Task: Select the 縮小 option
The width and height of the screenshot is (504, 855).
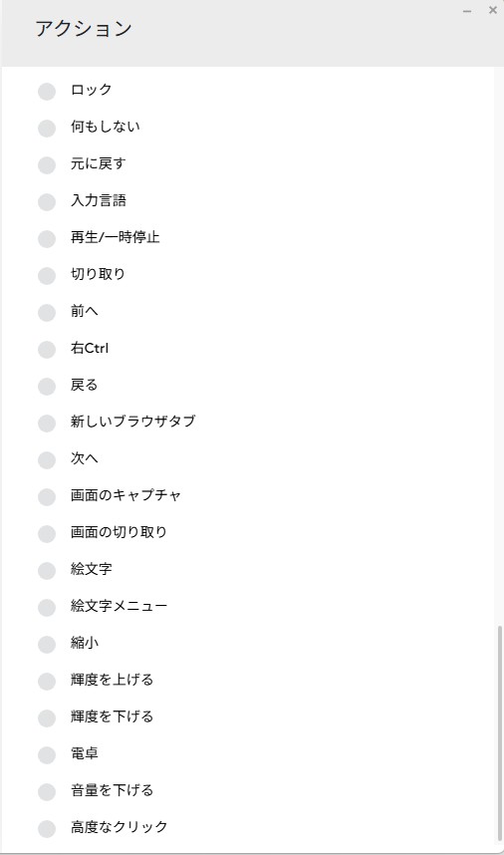Action: [47, 644]
